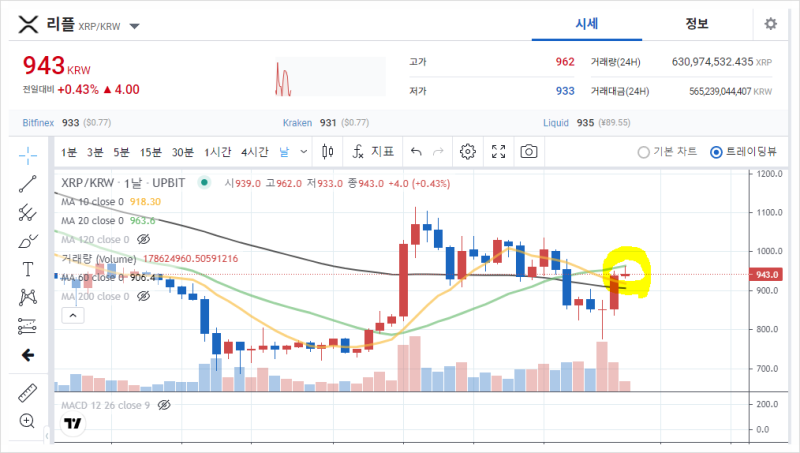The width and height of the screenshot is (800, 453).
Task: Click the 943.0 current price label on axis
Action: pyautogui.click(x=766, y=274)
